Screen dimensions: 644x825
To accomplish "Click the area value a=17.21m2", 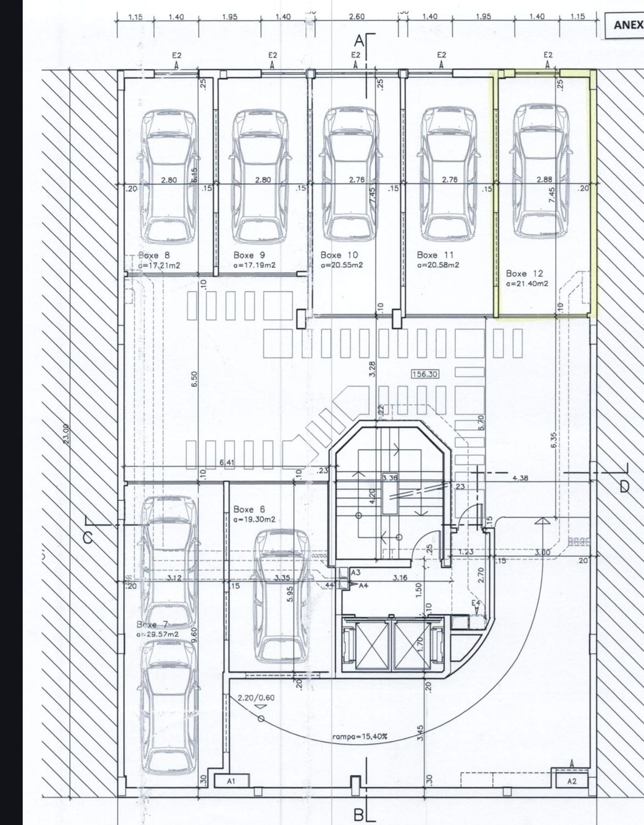I will coord(159,266).
